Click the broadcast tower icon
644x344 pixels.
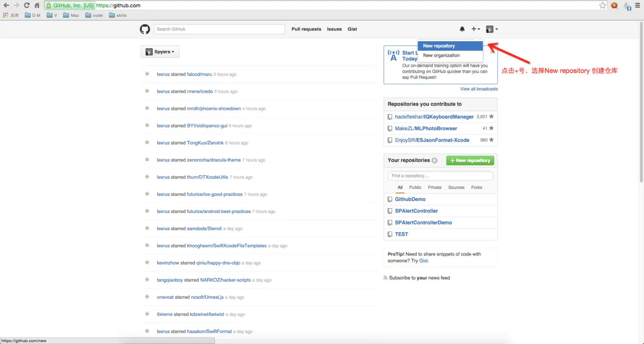point(393,56)
